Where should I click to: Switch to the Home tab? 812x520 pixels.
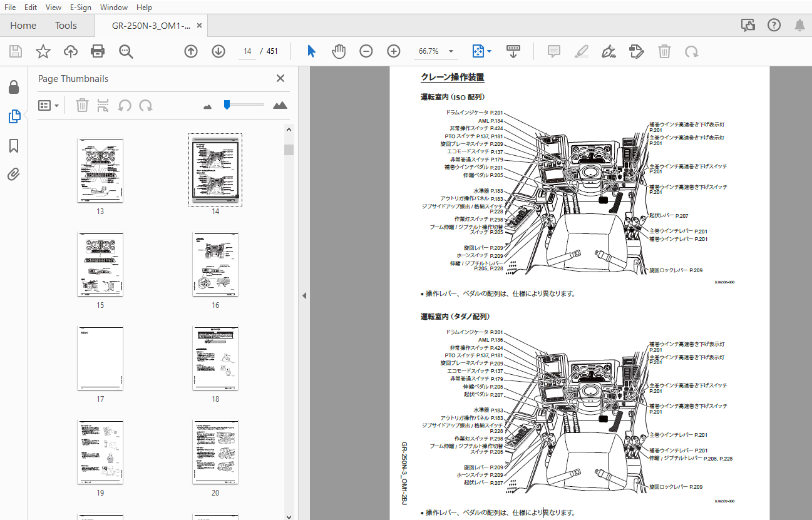pyautogui.click(x=23, y=26)
